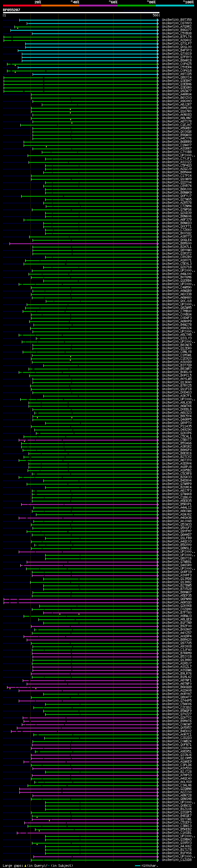Select the UniRef100_Q7XLP7 label
This screenshot has width=197, height=868.
pos(177,43)
